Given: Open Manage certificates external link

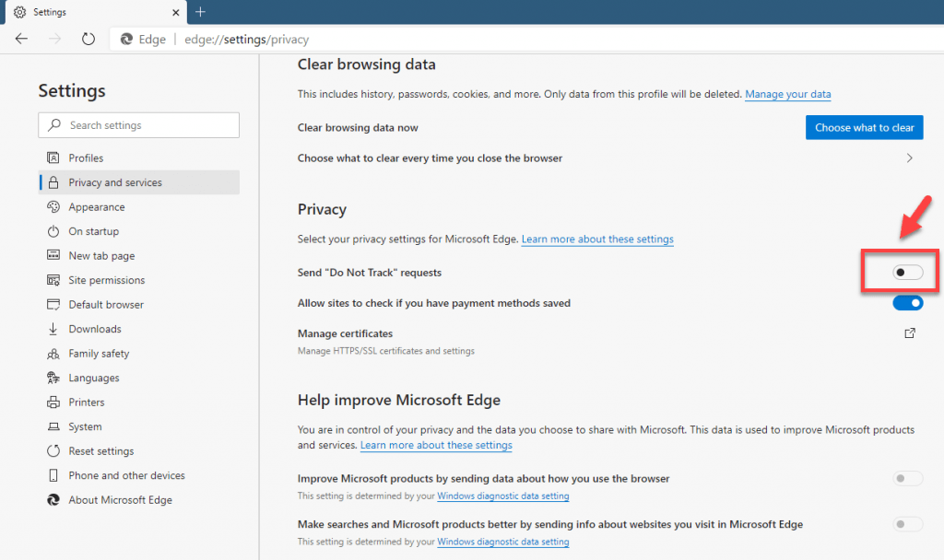Looking at the screenshot, I should tap(909, 333).
